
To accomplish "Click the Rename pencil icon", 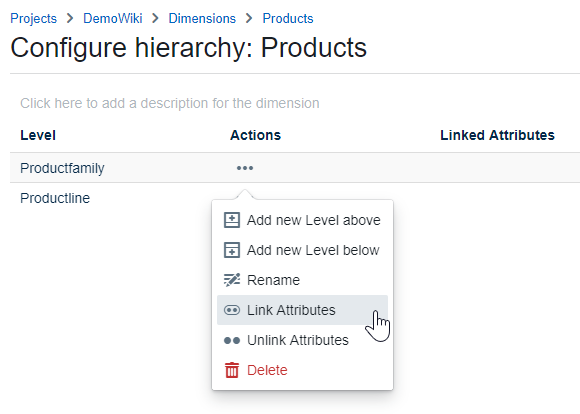I will (x=232, y=280).
